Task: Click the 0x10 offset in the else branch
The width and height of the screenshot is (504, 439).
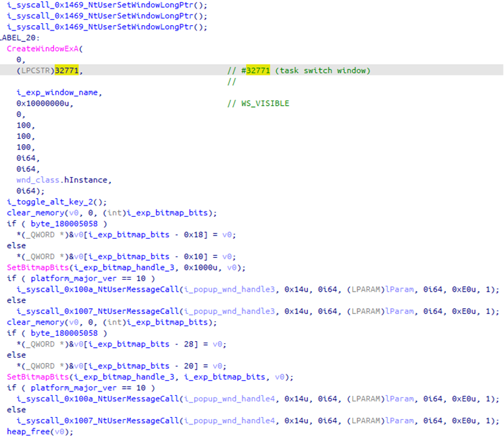Action: pyautogui.click(x=194, y=257)
